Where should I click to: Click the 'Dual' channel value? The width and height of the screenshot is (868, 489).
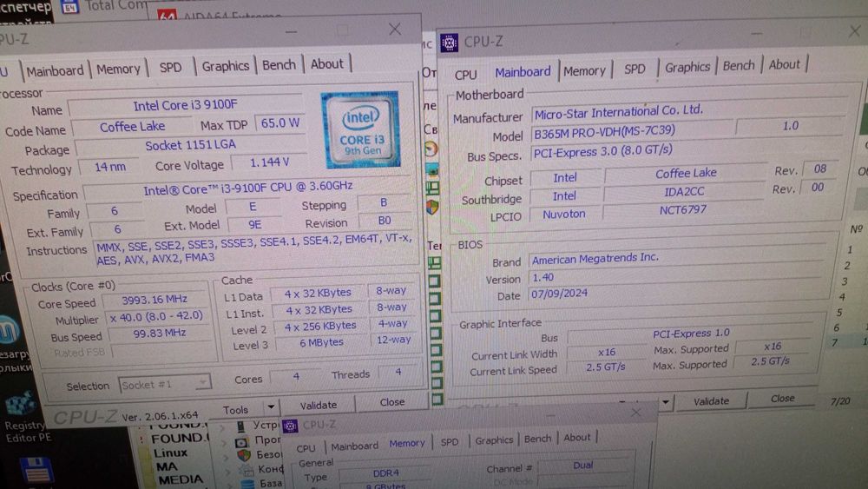click(582, 466)
